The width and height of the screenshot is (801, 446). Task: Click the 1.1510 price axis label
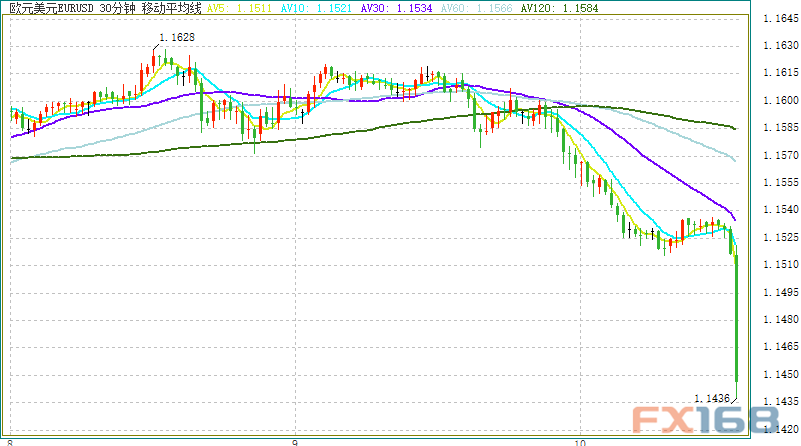pyautogui.click(x=781, y=265)
